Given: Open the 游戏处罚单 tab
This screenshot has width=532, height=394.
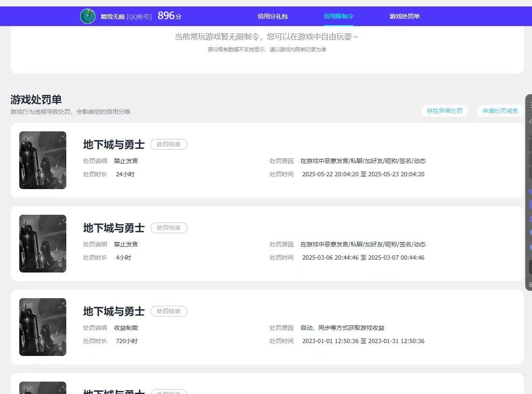Looking at the screenshot, I should click(x=404, y=16).
